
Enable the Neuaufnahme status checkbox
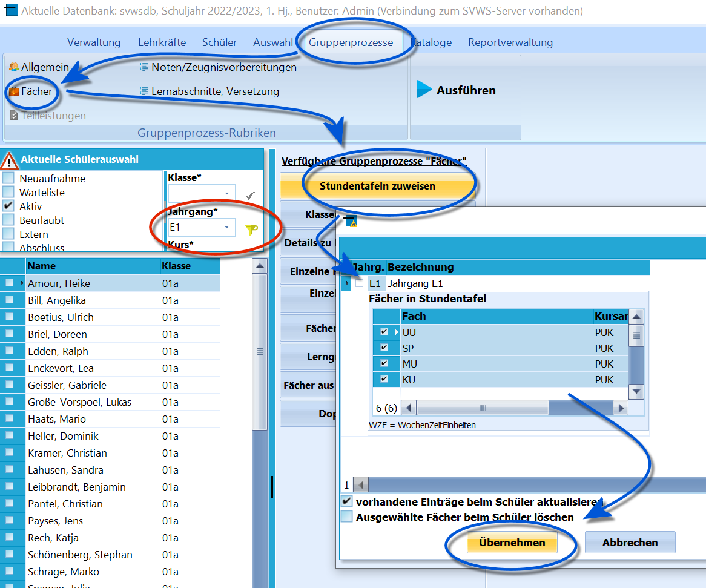(8, 178)
